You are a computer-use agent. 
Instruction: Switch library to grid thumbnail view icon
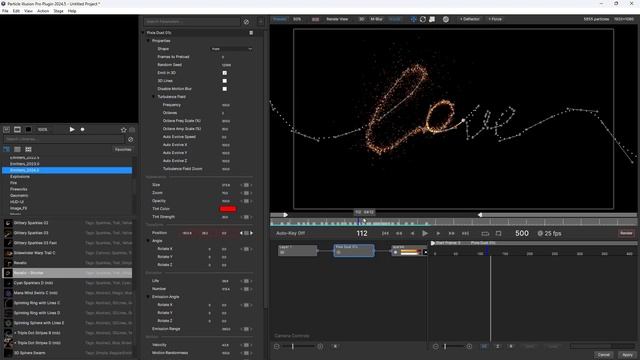coord(28,149)
